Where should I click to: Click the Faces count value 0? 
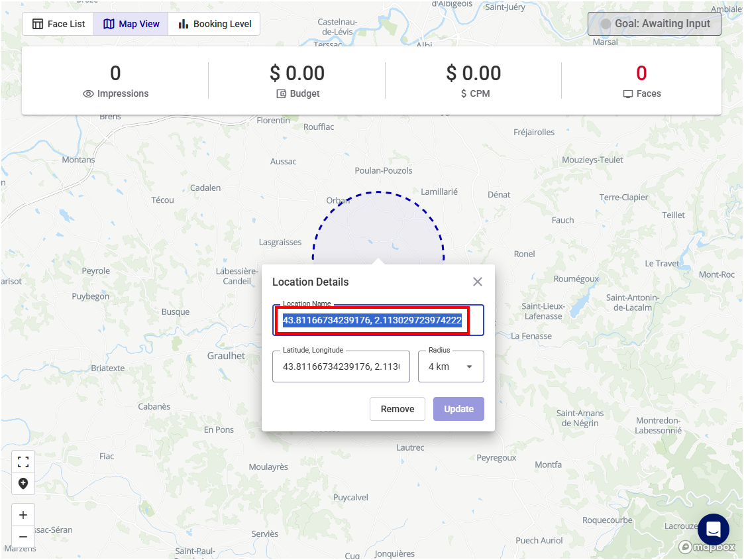[x=641, y=73]
